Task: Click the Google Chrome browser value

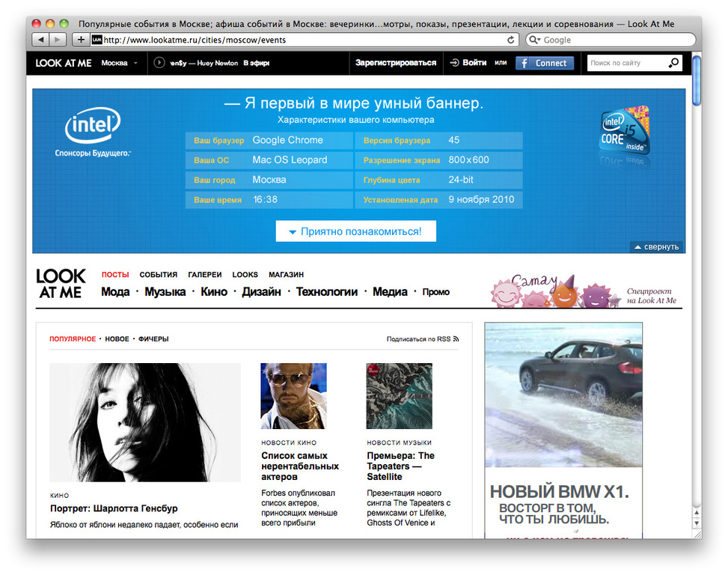Action: 288,140
